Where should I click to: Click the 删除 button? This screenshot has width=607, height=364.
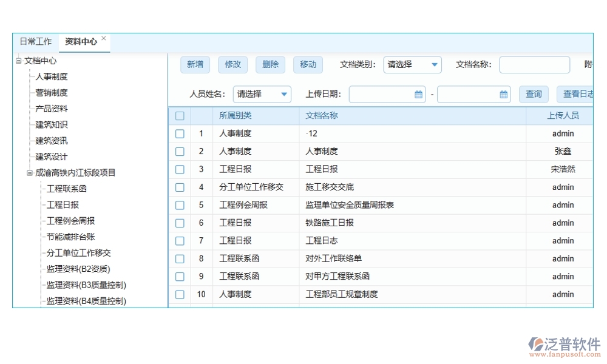[270, 64]
